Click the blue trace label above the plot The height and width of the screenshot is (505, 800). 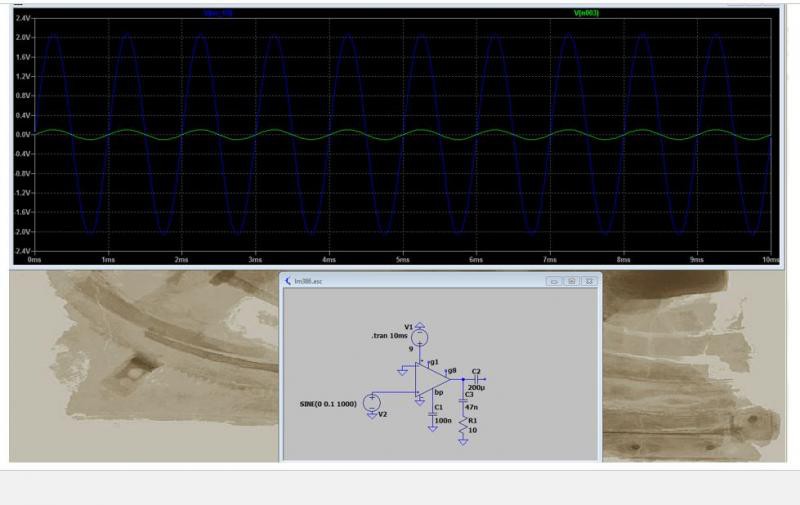[218, 13]
